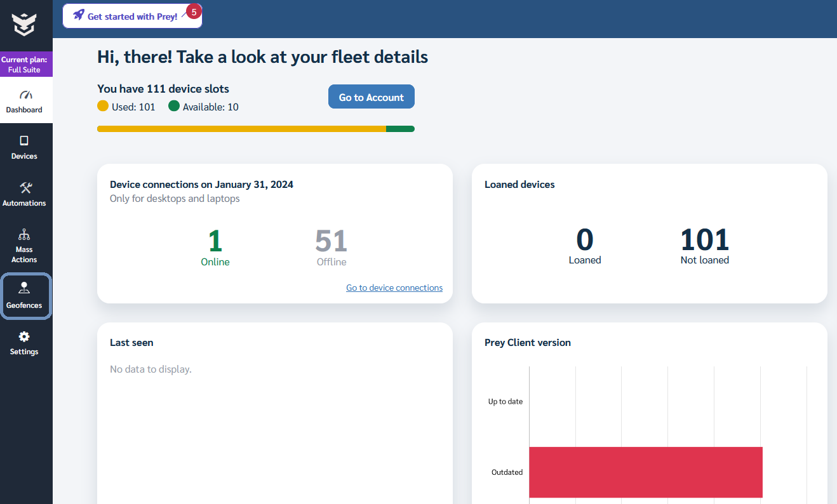Click the Go to Account button
The height and width of the screenshot is (504, 837).
click(372, 97)
